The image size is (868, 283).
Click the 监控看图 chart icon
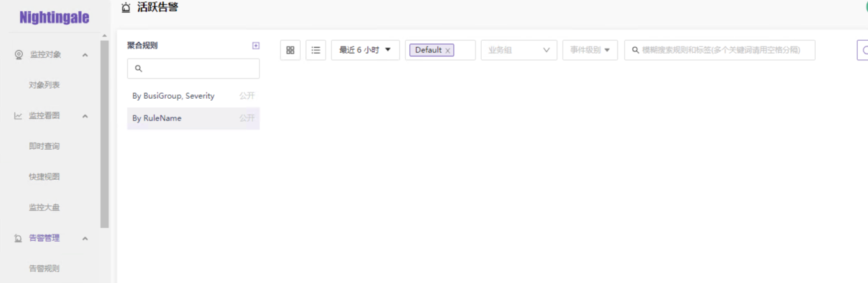coord(18,116)
